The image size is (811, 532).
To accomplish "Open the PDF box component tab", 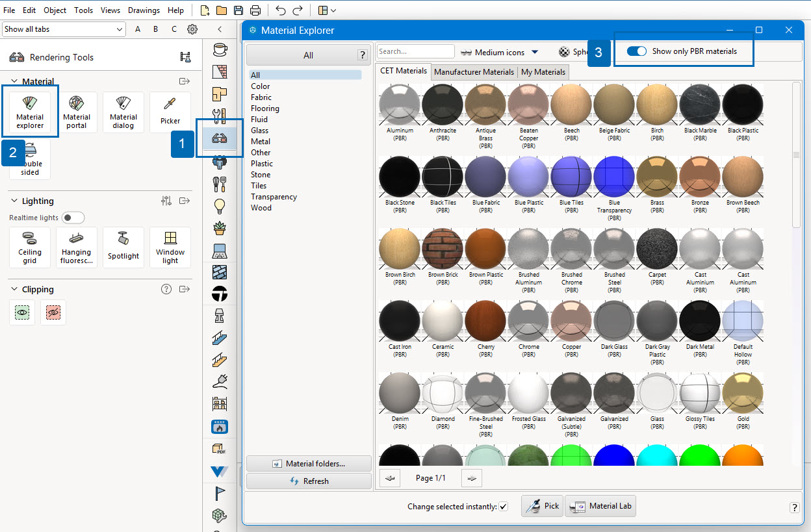I will click(220, 449).
